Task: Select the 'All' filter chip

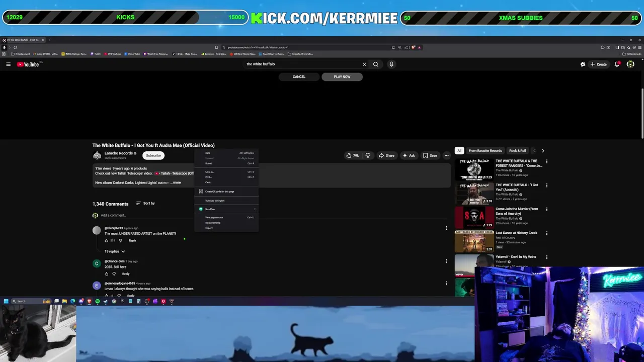Action: tap(459, 151)
